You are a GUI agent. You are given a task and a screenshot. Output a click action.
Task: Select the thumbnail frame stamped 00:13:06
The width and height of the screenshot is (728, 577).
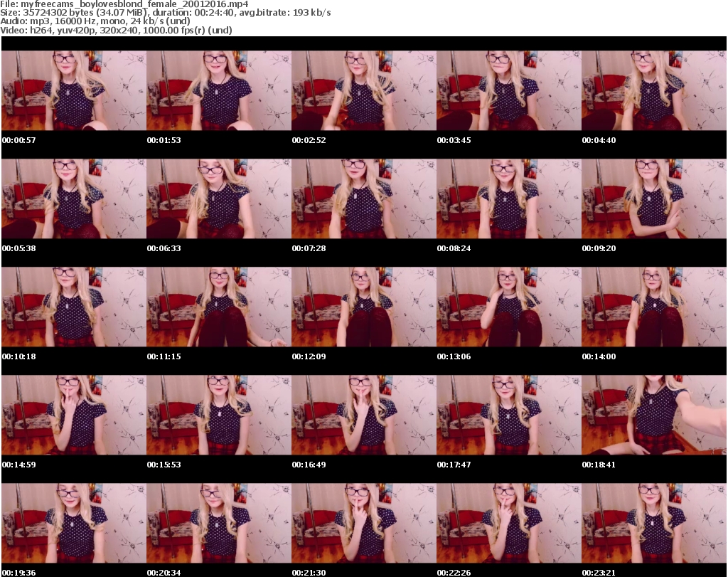tap(509, 307)
